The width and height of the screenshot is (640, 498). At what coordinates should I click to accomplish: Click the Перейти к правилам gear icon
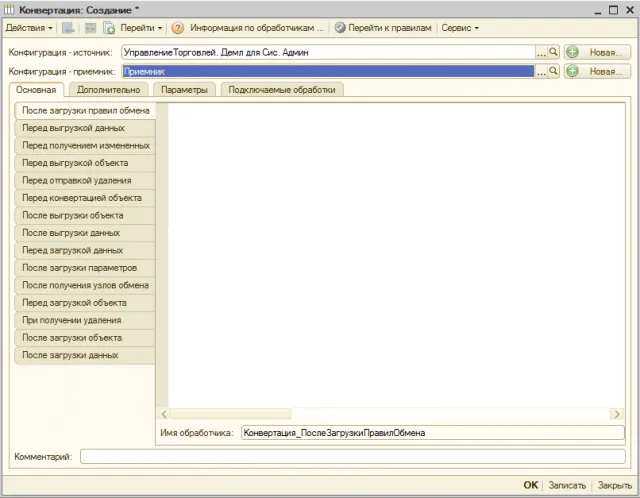(340, 28)
